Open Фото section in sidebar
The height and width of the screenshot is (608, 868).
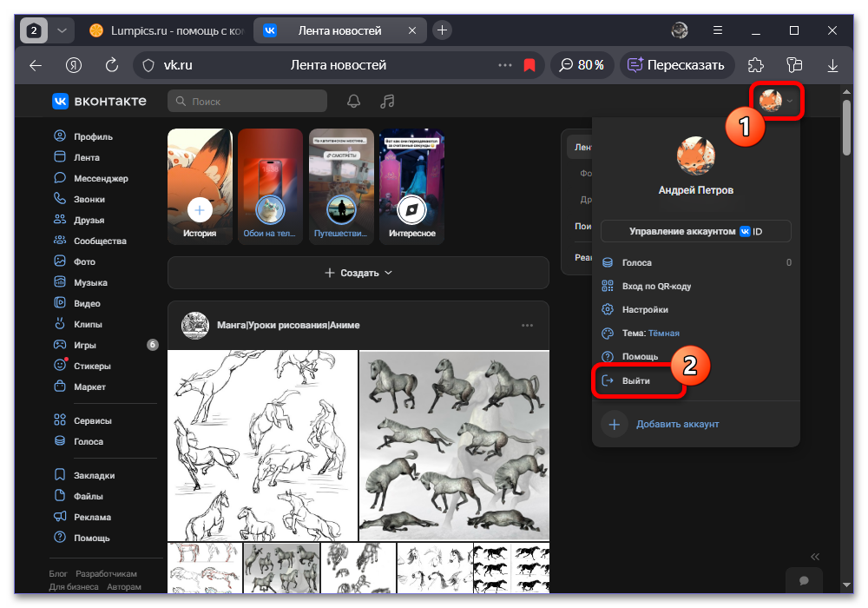[75, 261]
